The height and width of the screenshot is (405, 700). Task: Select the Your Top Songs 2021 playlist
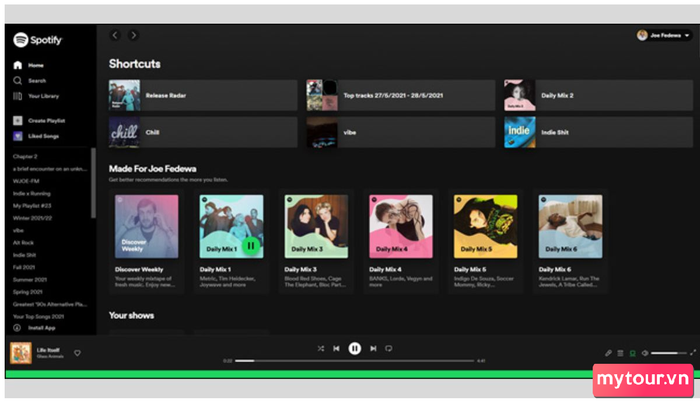(38, 316)
